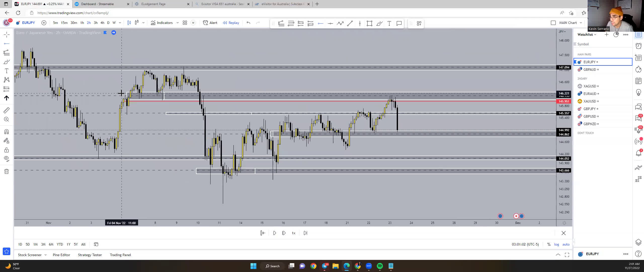The image size is (644, 272).
Task: Toggle the auto scale option
Action: [x=566, y=244]
